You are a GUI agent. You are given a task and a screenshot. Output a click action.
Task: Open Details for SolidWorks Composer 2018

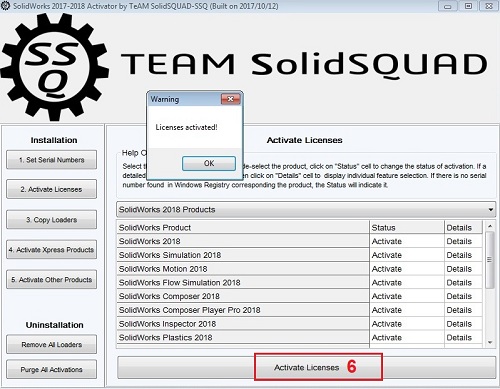pyautogui.click(x=463, y=296)
